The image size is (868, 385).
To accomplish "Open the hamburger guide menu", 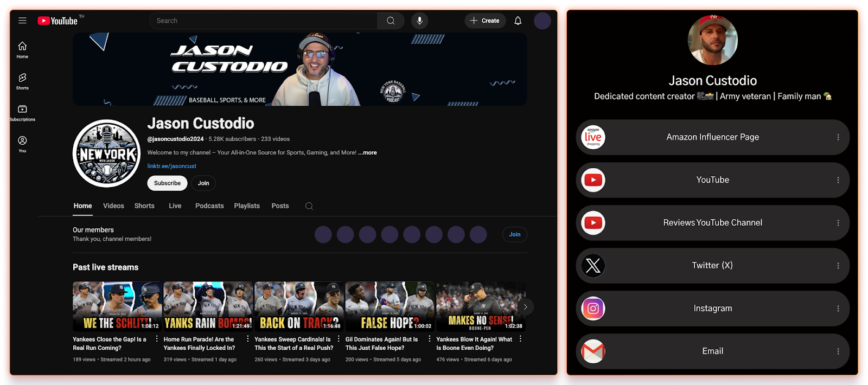I will coord(22,21).
